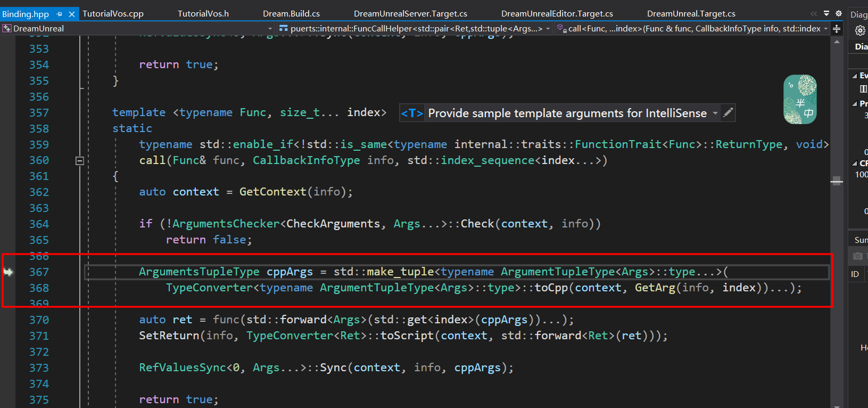Click the current statement arrow in margin

pyautogui.click(x=8, y=272)
